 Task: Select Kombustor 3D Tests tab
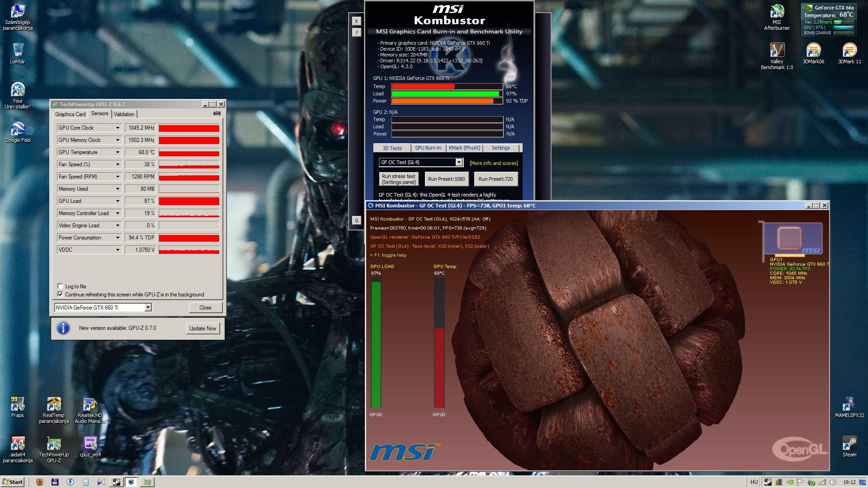tap(392, 148)
